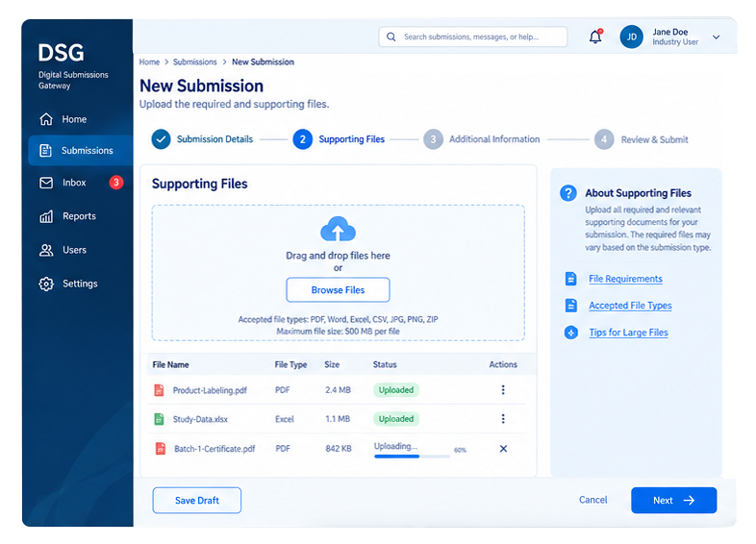This screenshot has width=756, height=544.
Task: Cancel upload of Batch-1-Certificate.pdf
Action: tap(503, 449)
